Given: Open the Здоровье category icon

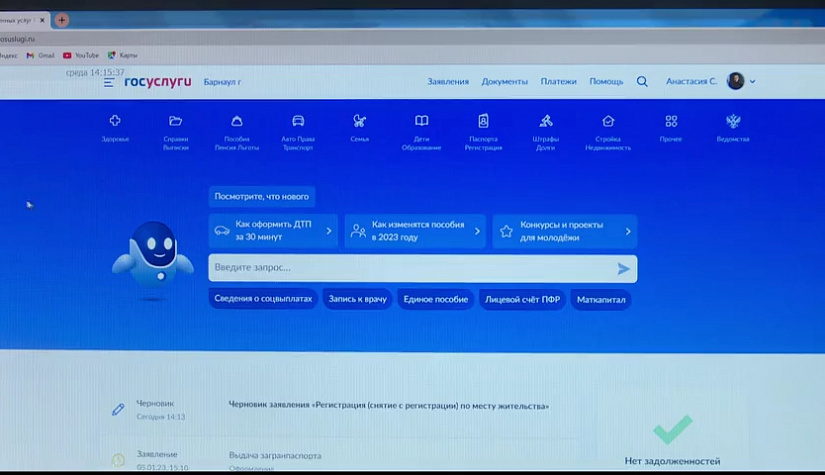Looking at the screenshot, I should pyautogui.click(x=115, y=122).
